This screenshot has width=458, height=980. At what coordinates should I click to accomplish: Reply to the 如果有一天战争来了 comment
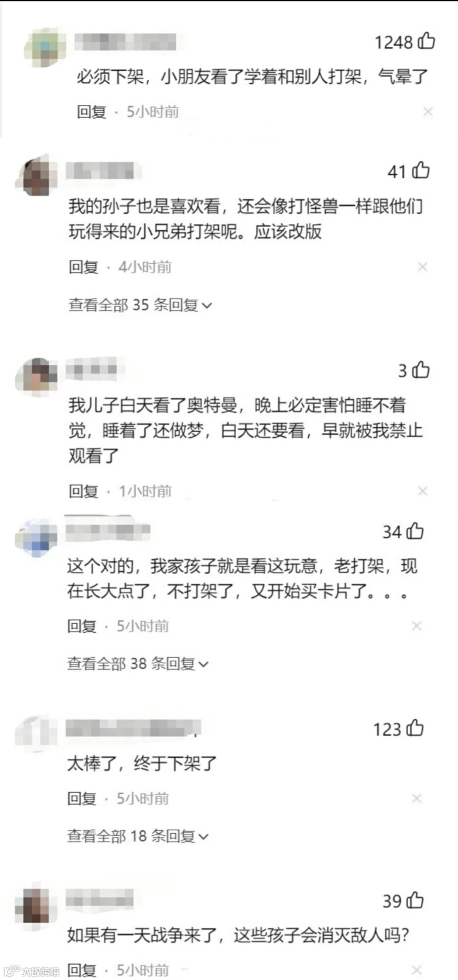pos(82,970)
